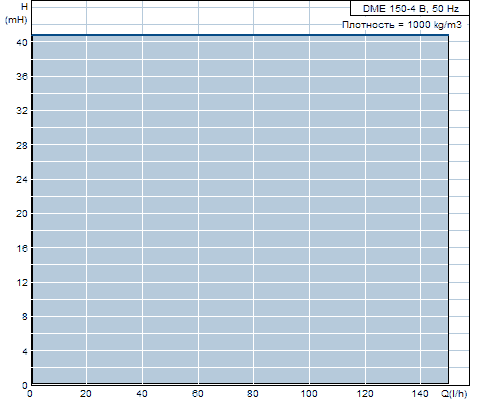The height and width of the screenshot is (400, 500).
Task: Click the 40 tick on the head axis
Action: 22,42
